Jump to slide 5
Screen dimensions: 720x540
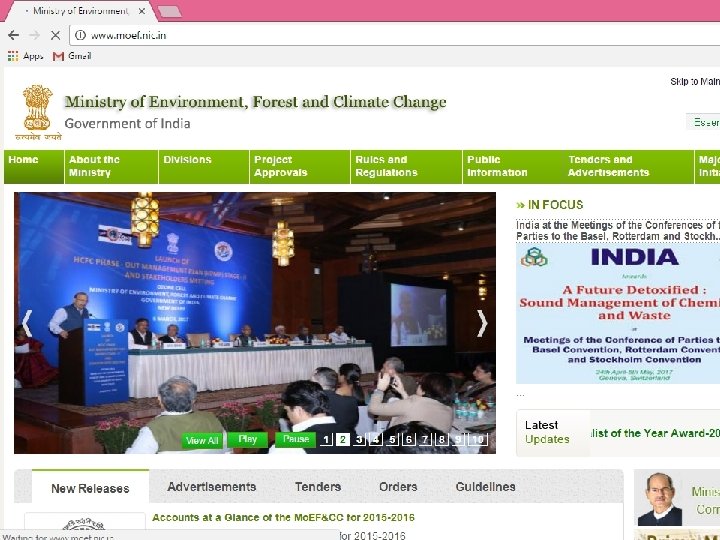click(x=392, y=439)
